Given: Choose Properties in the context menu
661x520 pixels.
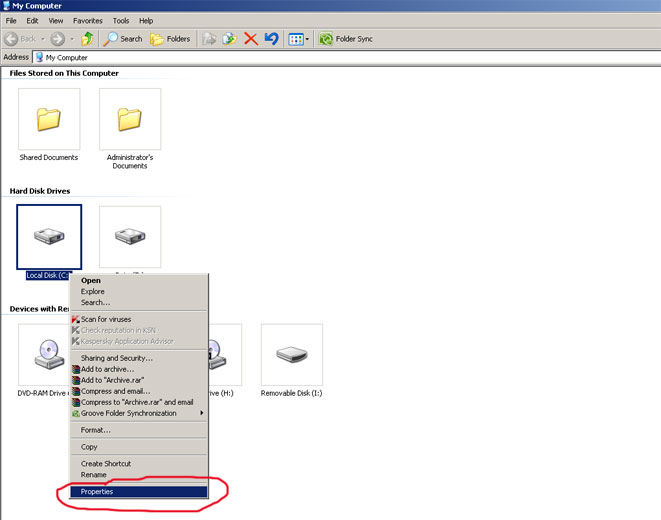Looking at the screenshot, I should point(139,492).
